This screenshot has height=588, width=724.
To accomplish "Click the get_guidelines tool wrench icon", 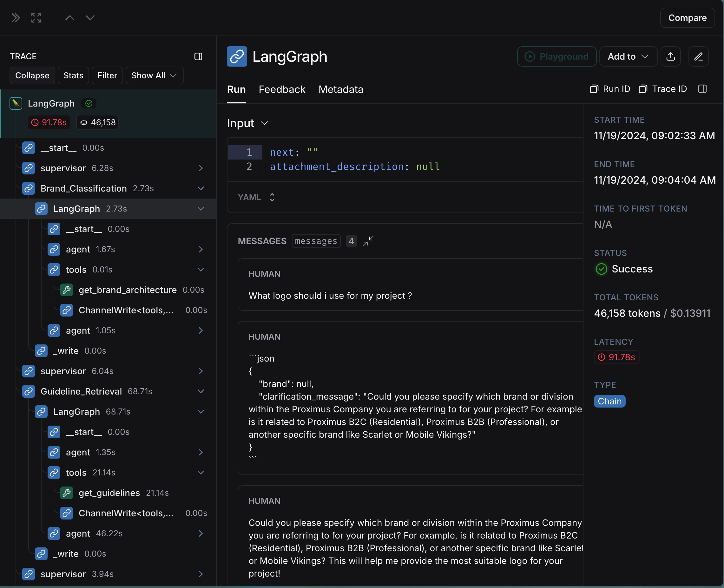I will tap(67, 493).
